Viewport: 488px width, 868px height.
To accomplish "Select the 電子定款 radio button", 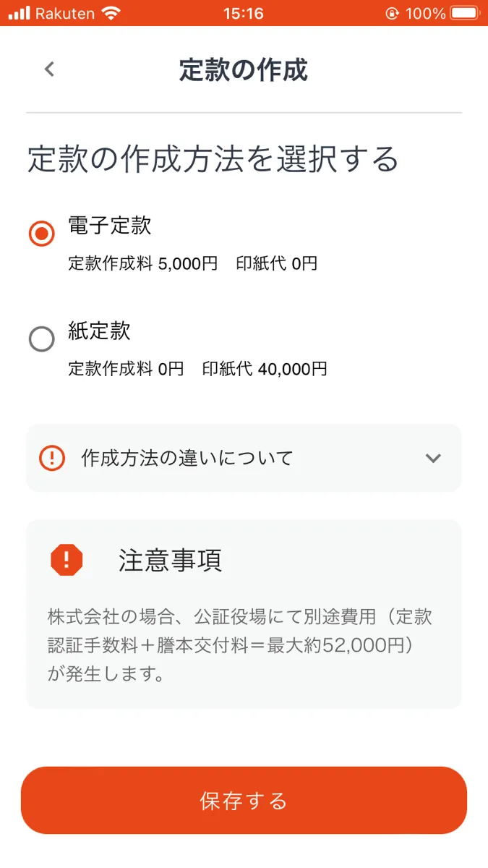I will (41, 234).
